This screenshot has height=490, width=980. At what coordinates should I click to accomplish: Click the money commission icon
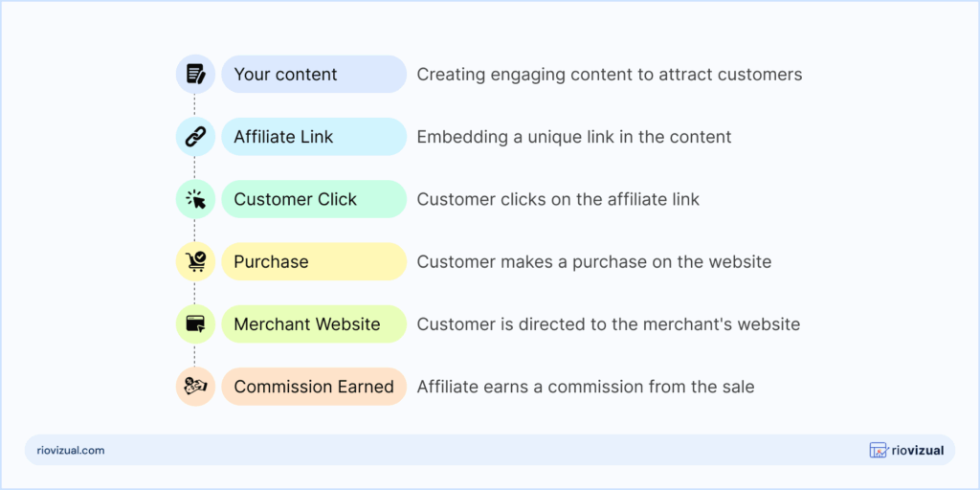[x=195, y=387]
